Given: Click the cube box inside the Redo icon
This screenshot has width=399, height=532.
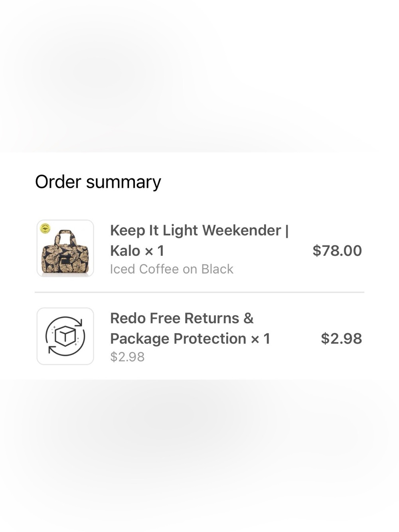Looking at the screenshot, I should click(65, 336).
